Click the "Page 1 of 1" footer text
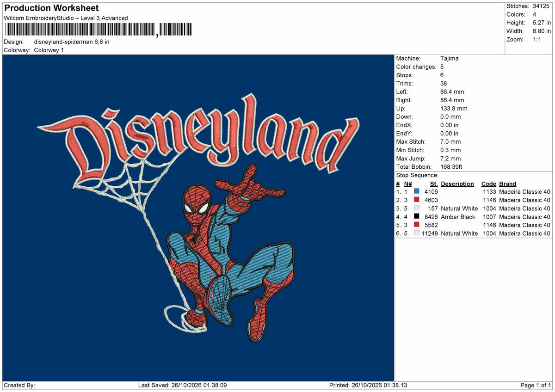Screen dimensions: 555x392 pos(536,385)
